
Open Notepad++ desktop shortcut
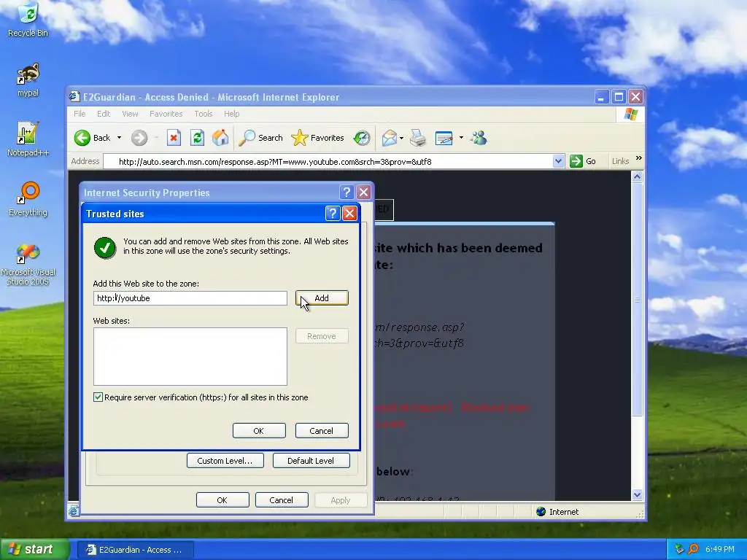pos(28,139)
